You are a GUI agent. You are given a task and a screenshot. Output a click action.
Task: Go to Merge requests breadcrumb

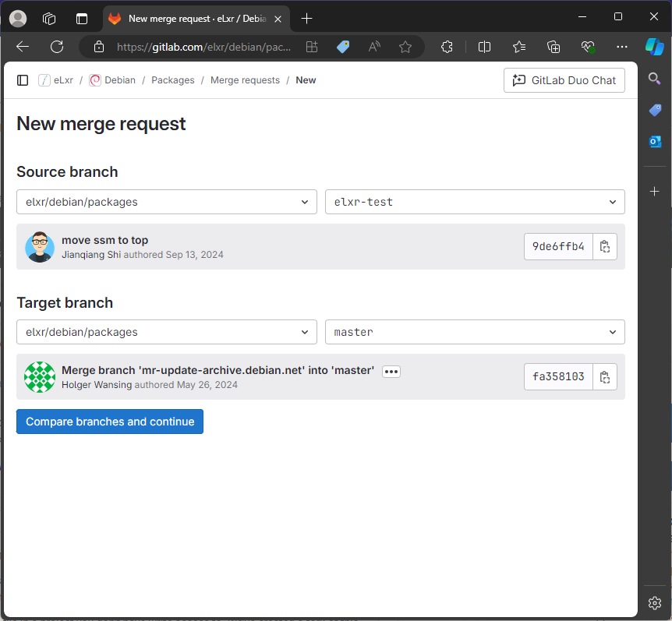coord(245,80)
